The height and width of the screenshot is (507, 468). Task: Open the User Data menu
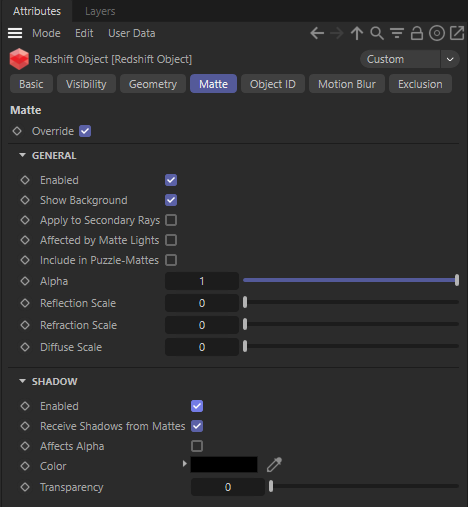tap(132, 33)
